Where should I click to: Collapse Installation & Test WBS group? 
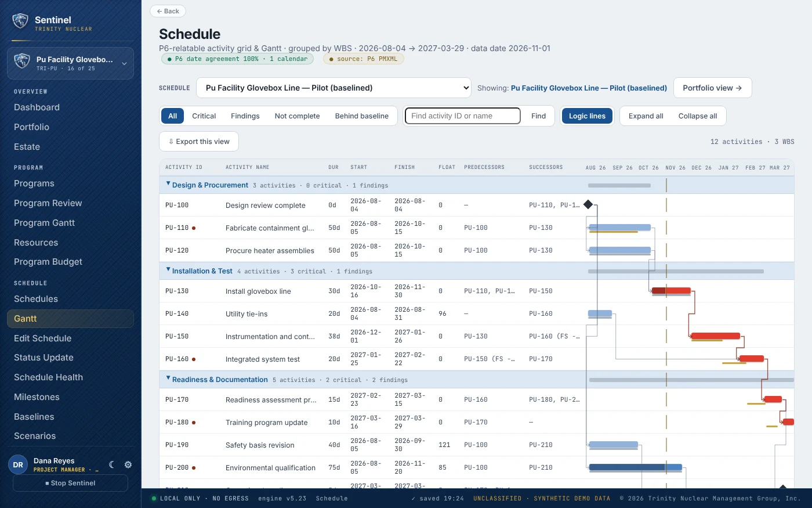(x=168, y=270)
